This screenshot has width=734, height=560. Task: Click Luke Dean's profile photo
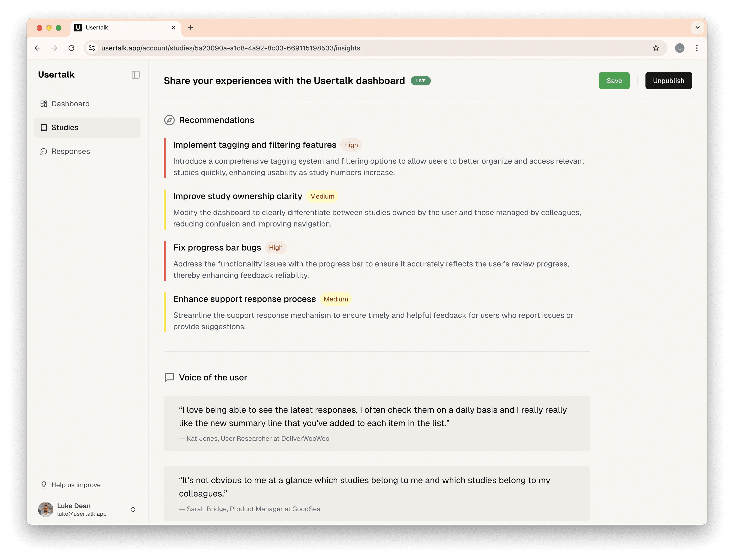point(46,510)
